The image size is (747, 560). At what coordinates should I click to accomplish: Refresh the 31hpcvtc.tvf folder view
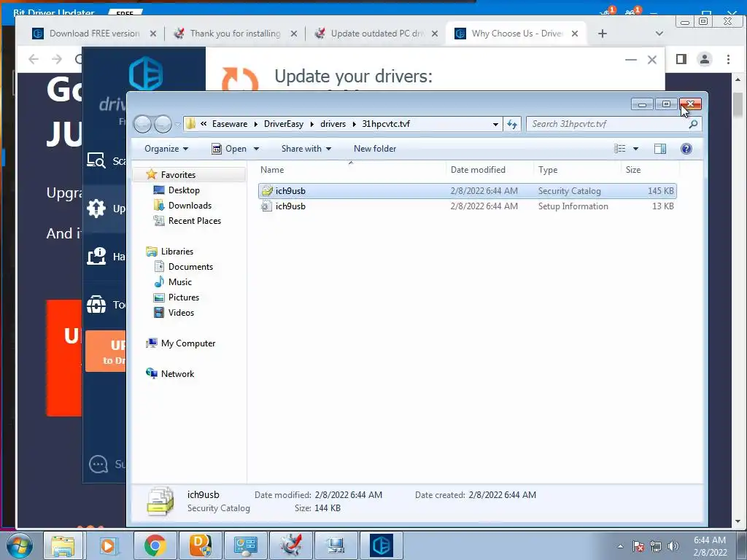pyautogui.click(x=512, y=124)
